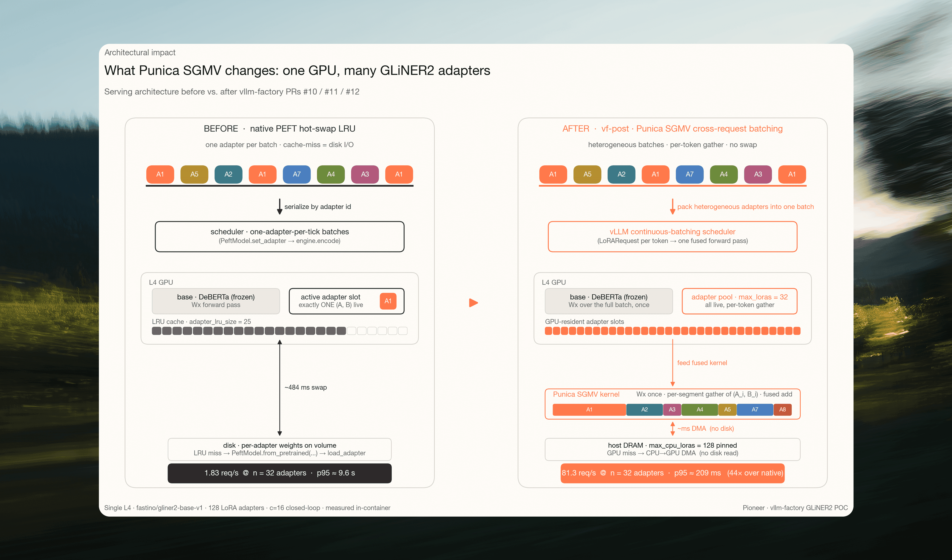Click the A3 chip in the BEFORE request queue
Image resolution: width=952 pixels, height=560 pixels.
click(x=365, y=174)
